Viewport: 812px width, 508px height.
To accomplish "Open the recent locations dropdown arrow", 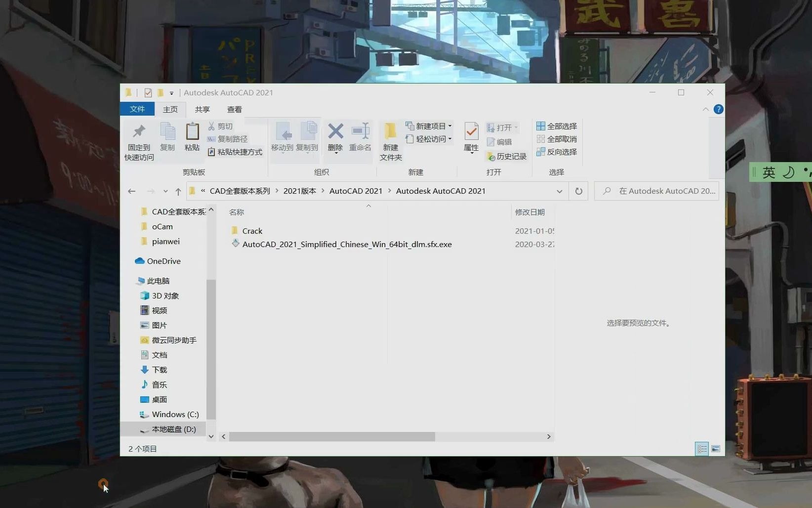I will point(165,191).
